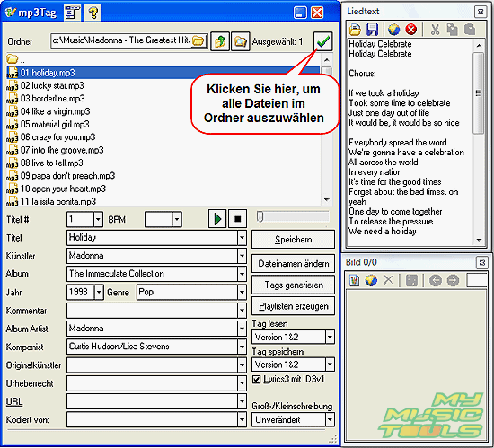Close the Liedtext panel
The height and width of the screenshot is (448, 494).
[481, 12]
